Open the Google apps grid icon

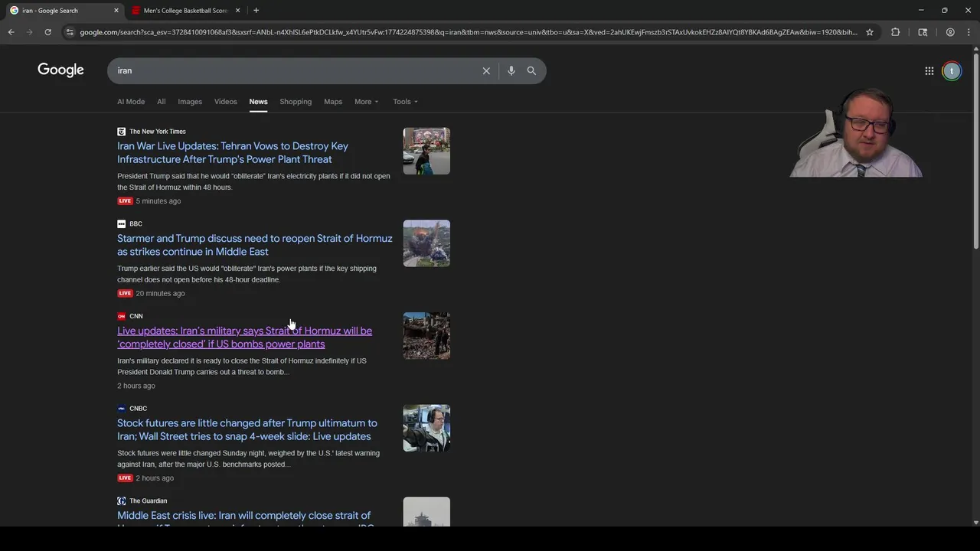click(x=929, y=71)
